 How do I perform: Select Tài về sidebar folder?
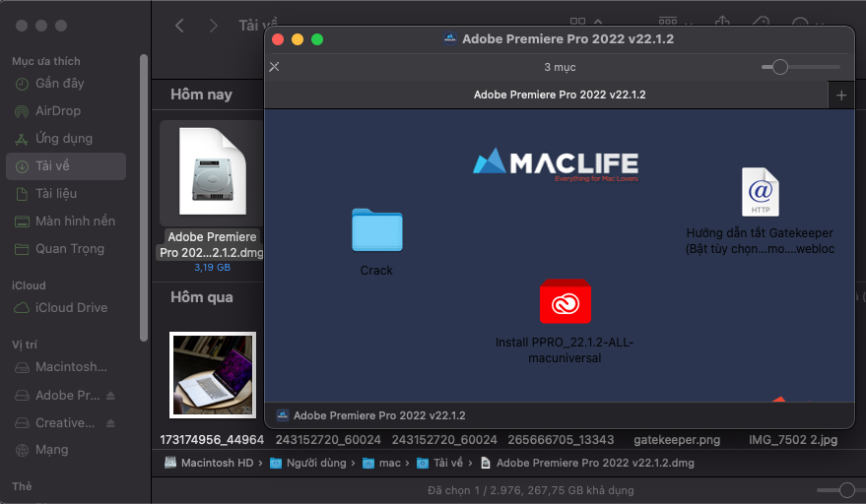[66, 166]
